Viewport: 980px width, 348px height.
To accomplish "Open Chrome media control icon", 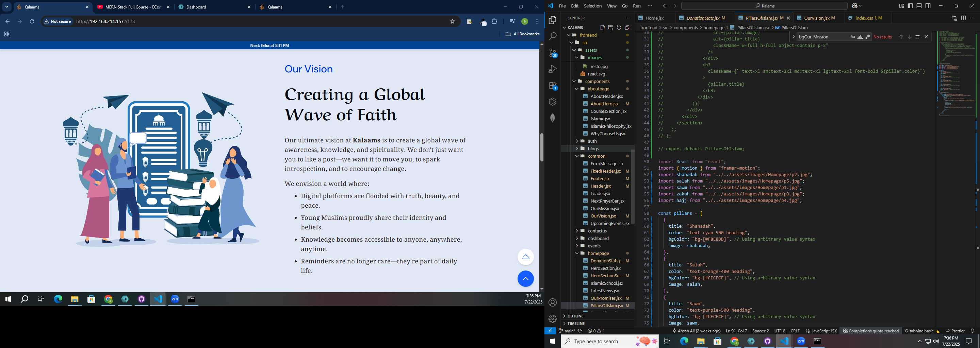I will click(512, 21).
